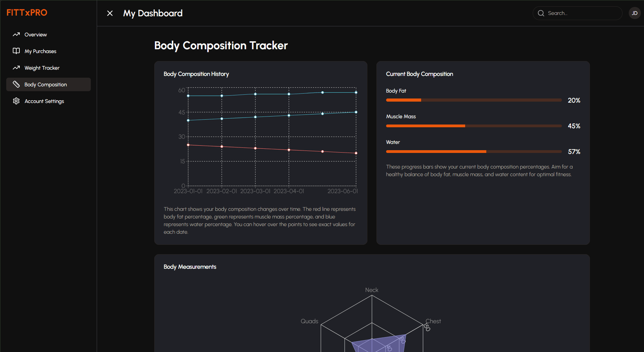Click the Water progress bar
644x352 pixels.
coord(473,152)
